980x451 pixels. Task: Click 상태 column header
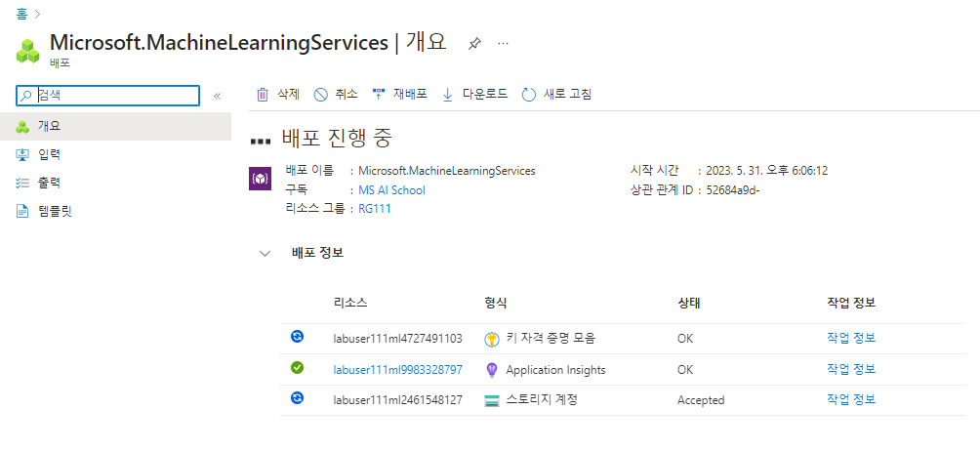(689, 303)
